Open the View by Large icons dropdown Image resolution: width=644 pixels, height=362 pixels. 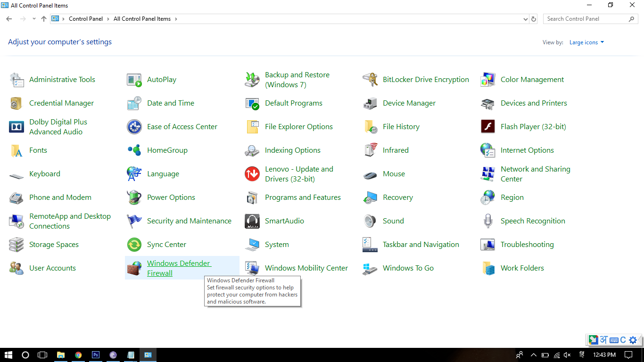[x=586, y=42]
